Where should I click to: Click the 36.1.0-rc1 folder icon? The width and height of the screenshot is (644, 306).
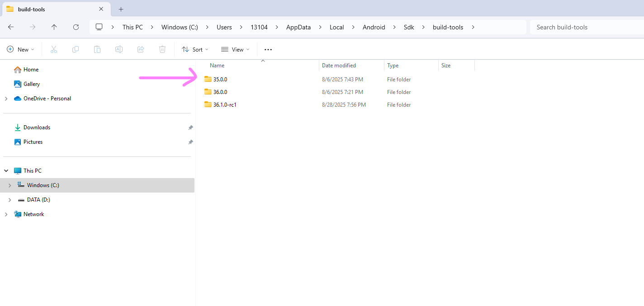tap(208, 104)
